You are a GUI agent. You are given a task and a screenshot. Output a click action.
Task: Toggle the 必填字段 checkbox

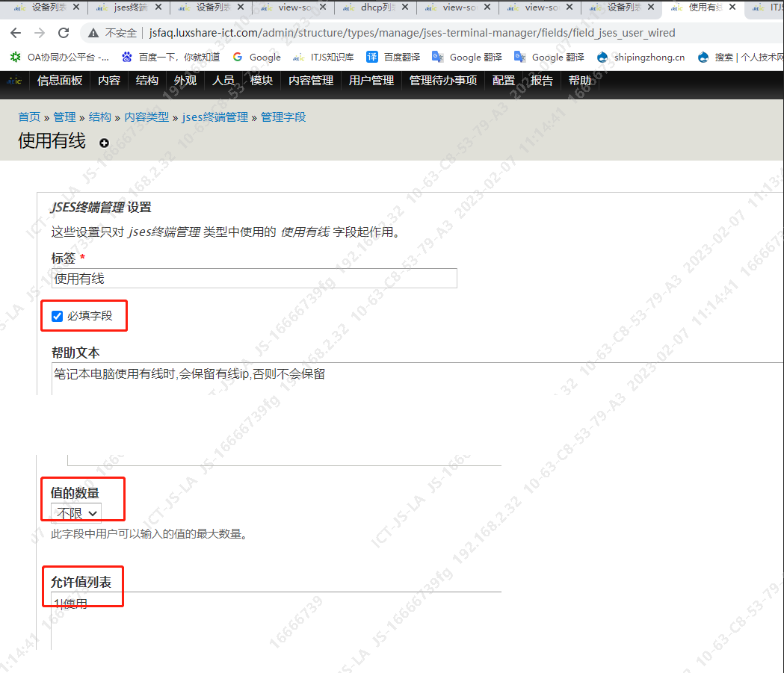pos(58,316)
